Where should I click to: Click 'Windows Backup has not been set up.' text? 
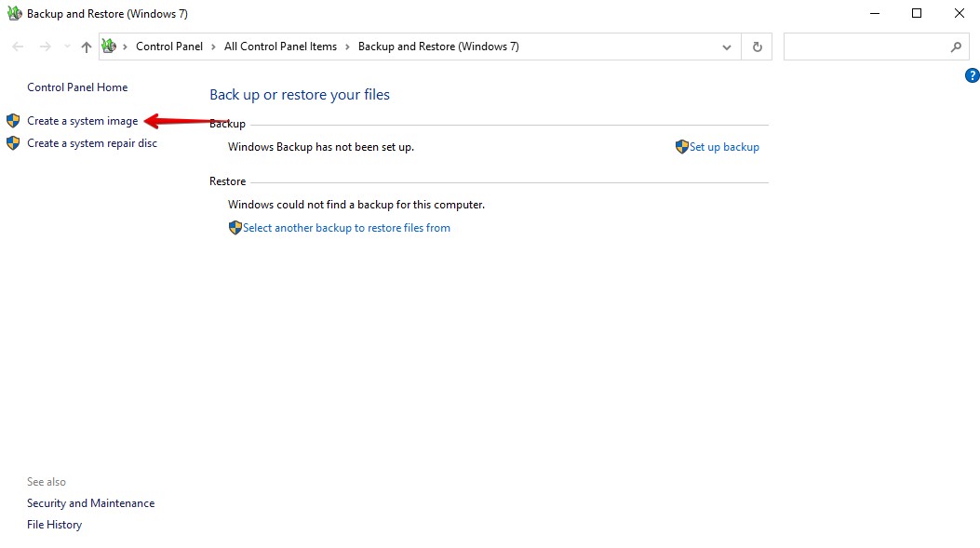coord(321,147)
